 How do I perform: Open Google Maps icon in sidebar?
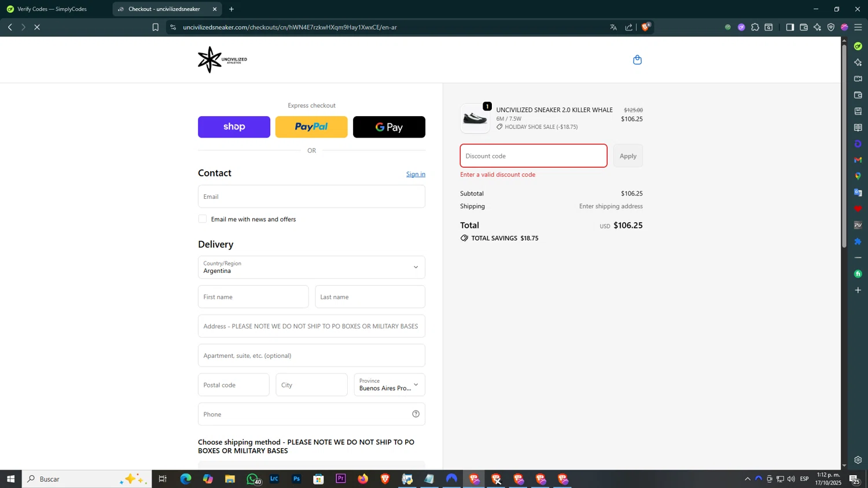[x=858, y=176]
